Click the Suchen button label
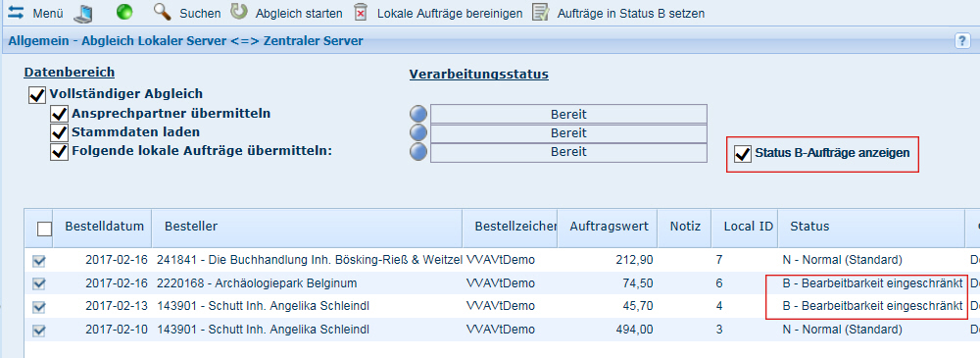Screen dimensions: 980x358 pyautogui.click(x=200, y=13)
